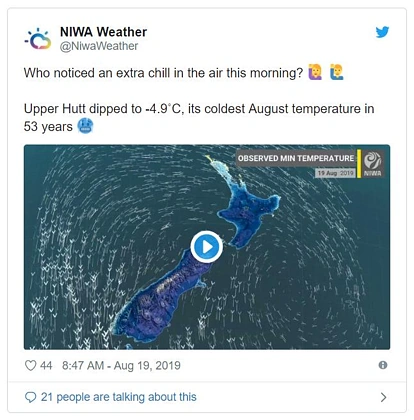Click the Upper Hutt tweet text

(199, 117)
